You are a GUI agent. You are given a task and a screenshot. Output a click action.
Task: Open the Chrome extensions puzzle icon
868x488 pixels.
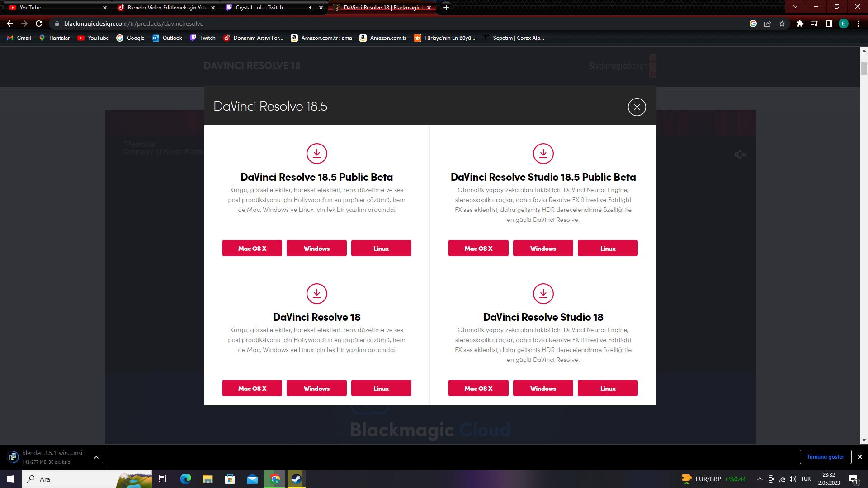click(800, 23)
